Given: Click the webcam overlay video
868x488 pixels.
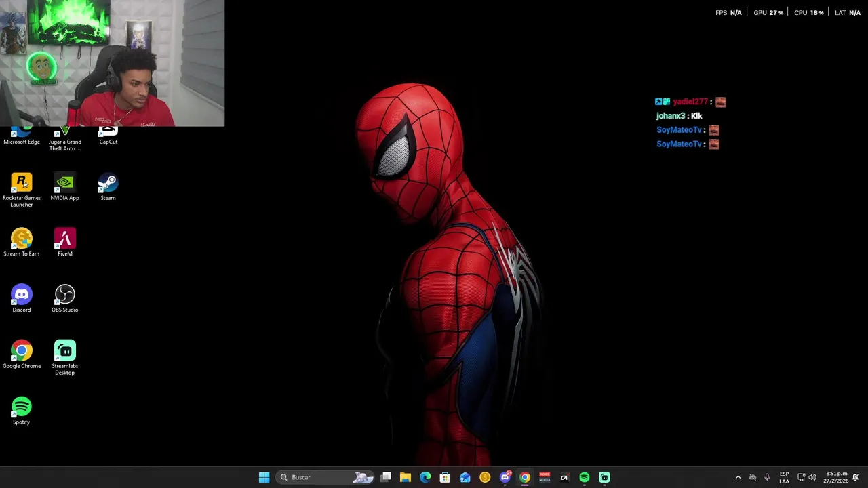Looking at the screenshot, I should coord(112,63).
